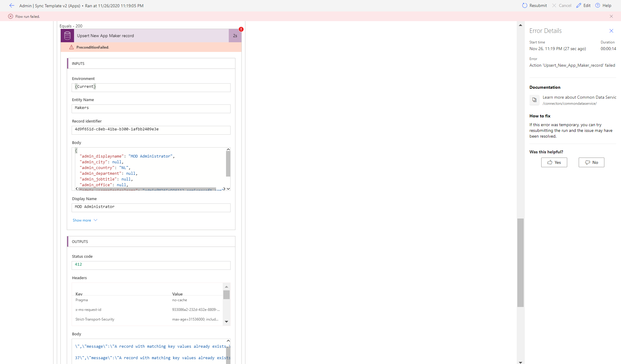Screen dimensions: 621x364
Task: Click the back arrow icon
Action: 12,5
